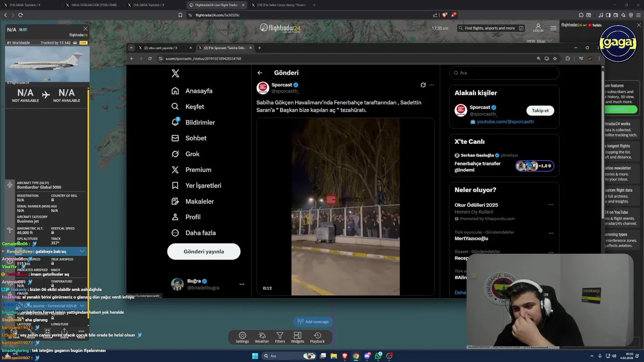Open Google Chrome from taskbar
This screenshot has width=644, height=362.
356,356
